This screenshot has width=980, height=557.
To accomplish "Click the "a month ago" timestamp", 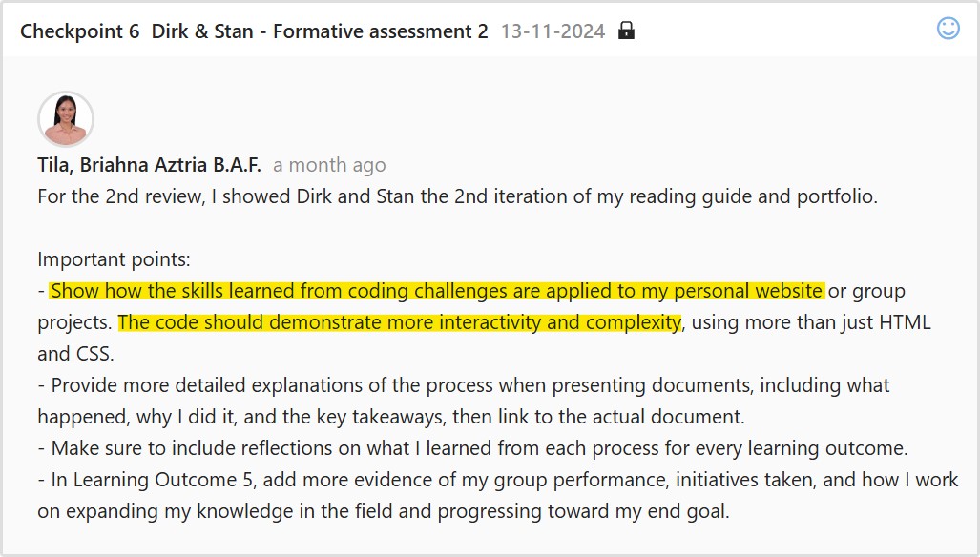I will coord(329,165).
